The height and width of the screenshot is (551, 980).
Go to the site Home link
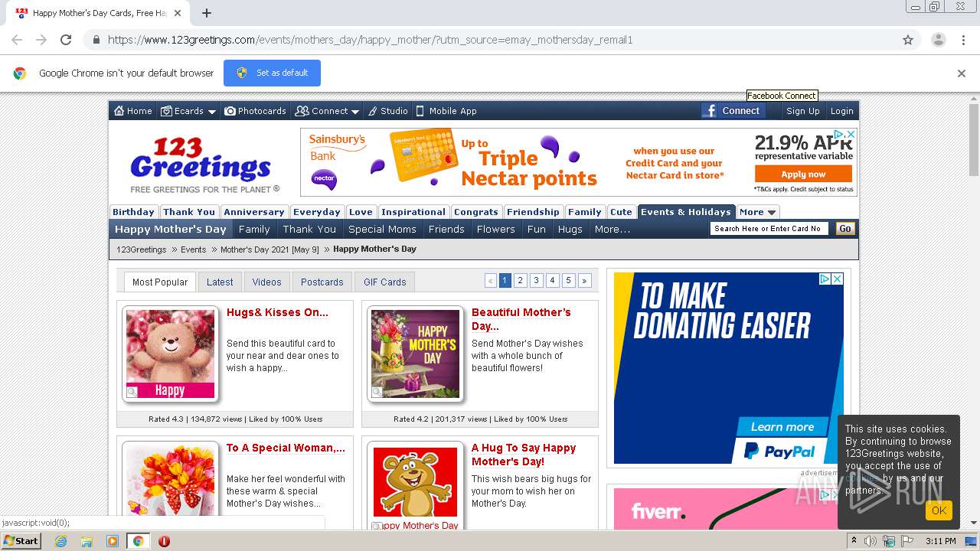133,111
